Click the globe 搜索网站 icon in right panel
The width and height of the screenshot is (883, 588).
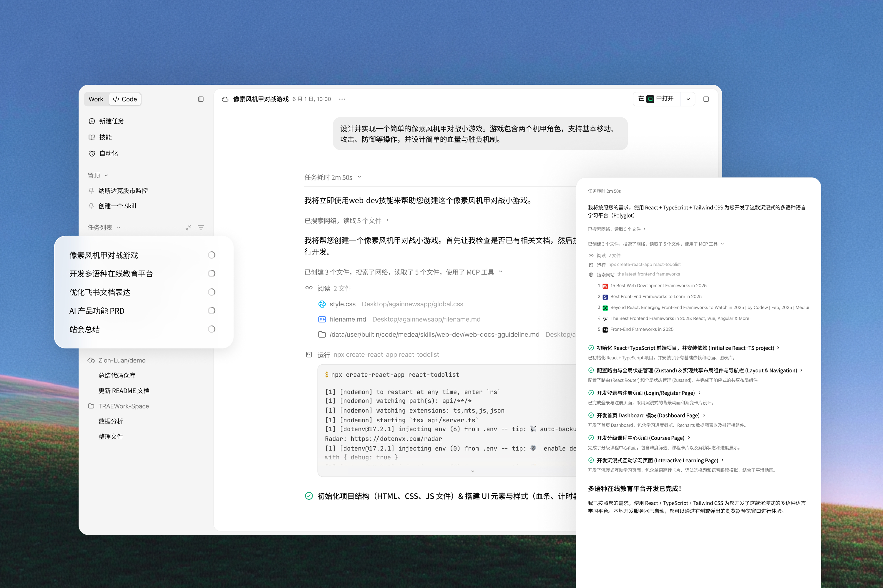(591, 275)
